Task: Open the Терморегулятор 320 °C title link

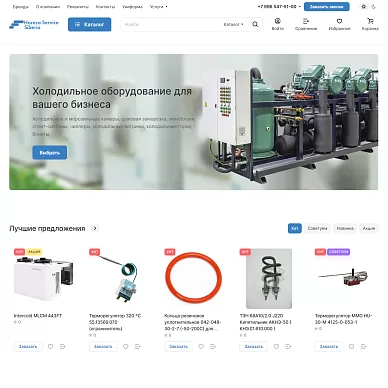Action: point(115,322)
